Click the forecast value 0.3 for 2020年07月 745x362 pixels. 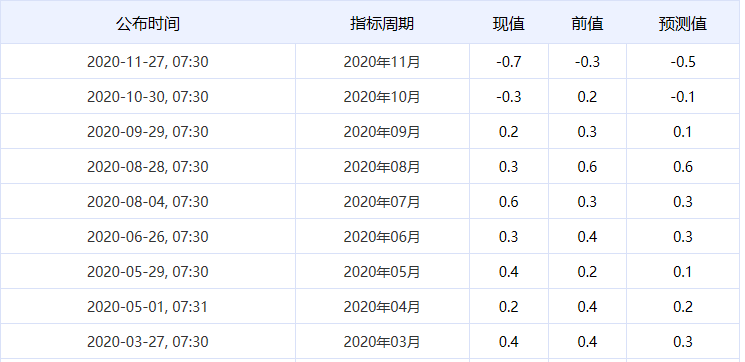tap(683, 202)
